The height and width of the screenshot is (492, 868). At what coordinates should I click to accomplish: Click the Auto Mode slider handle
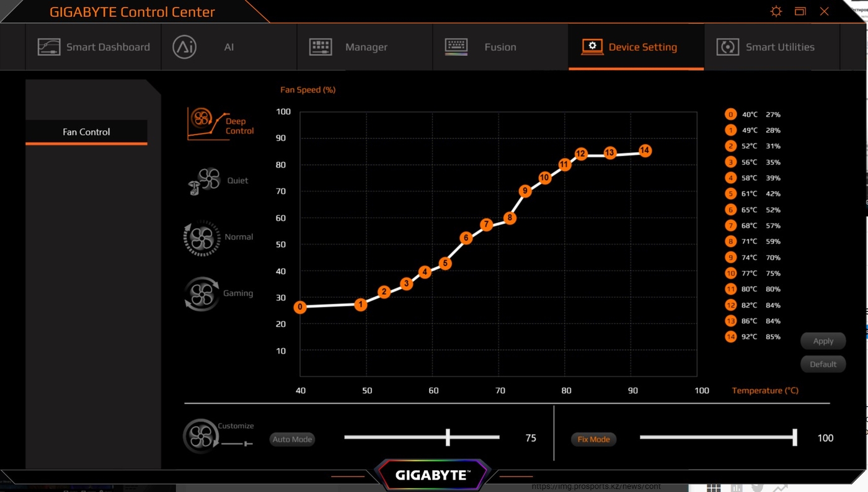point(448,437)
